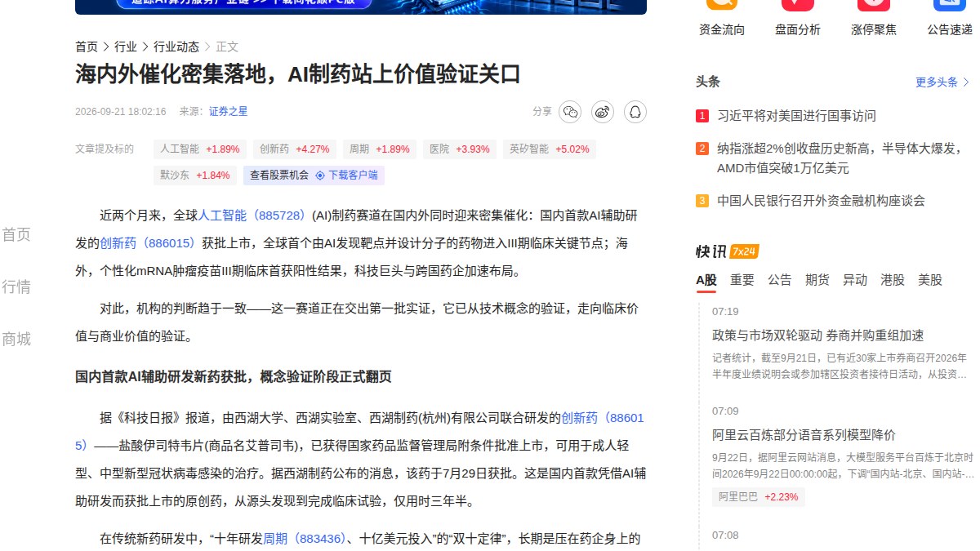Viewport: 980px width, 551px height.
Task: Click the top blue banner advertisement
Action: click(x=361, y=7)
